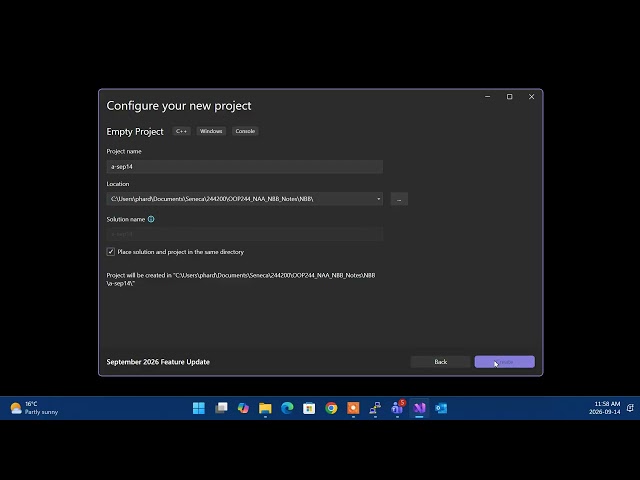
Task: Open Microsoft Teams with 5 notifications
Action: [398, 408]
